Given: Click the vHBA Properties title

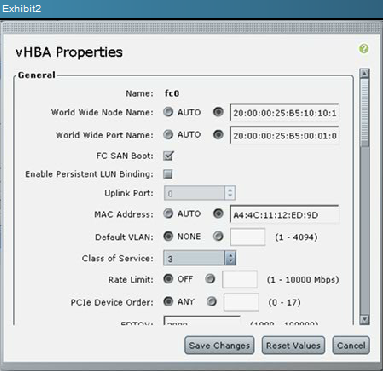Looking at the screenshot, I should pyautogui.click(x=69, y=52).
